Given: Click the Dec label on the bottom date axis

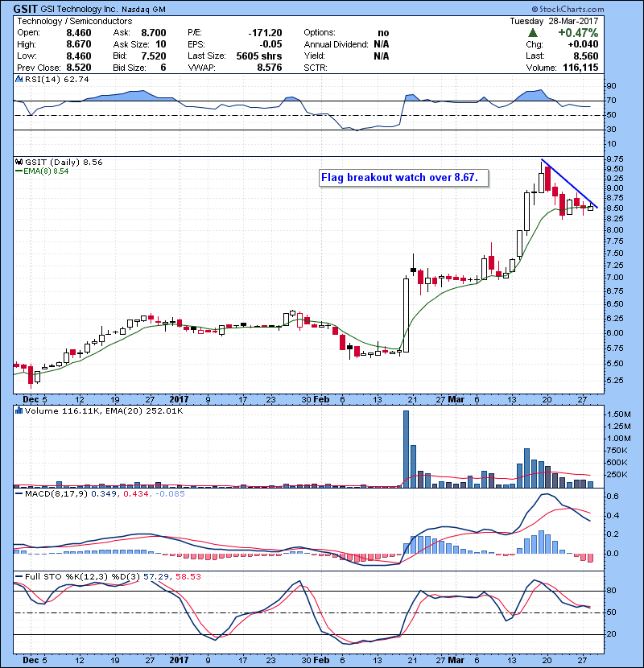Looking at the screenshot, I should pos(31,660).
